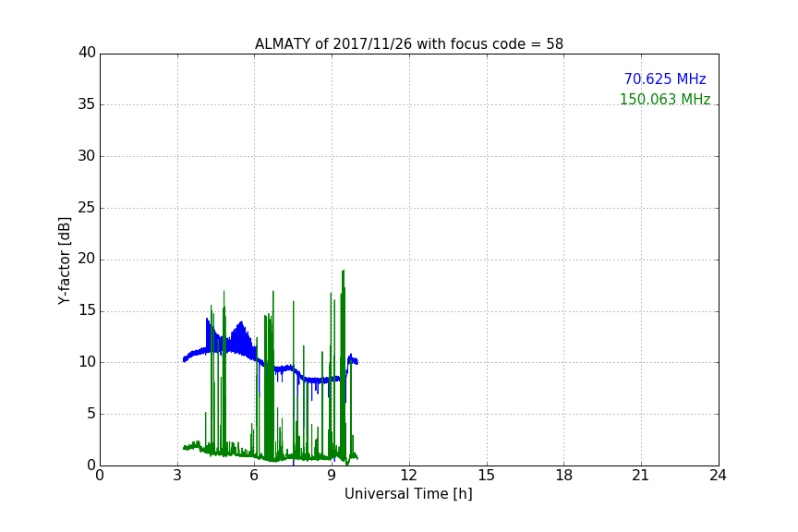
Task: Click the x-axis tick label 18
Action: pyautogui.click(x=563, y=476)
